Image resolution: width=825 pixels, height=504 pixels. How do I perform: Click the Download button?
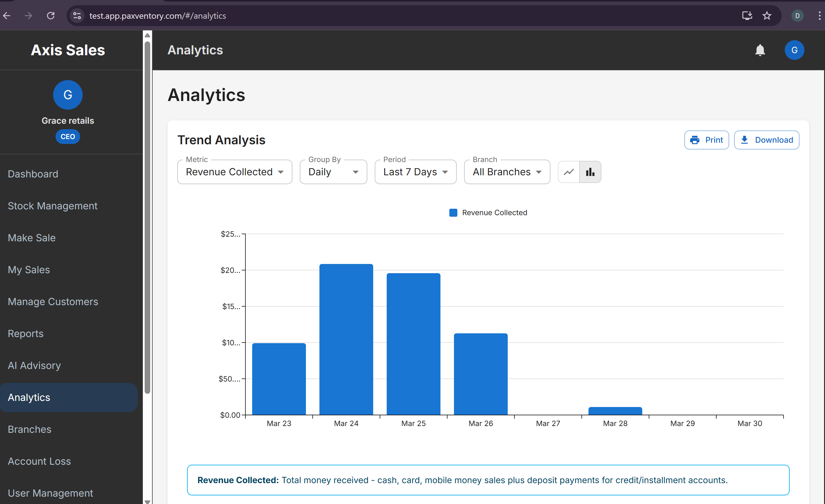(x=766, y=140)
